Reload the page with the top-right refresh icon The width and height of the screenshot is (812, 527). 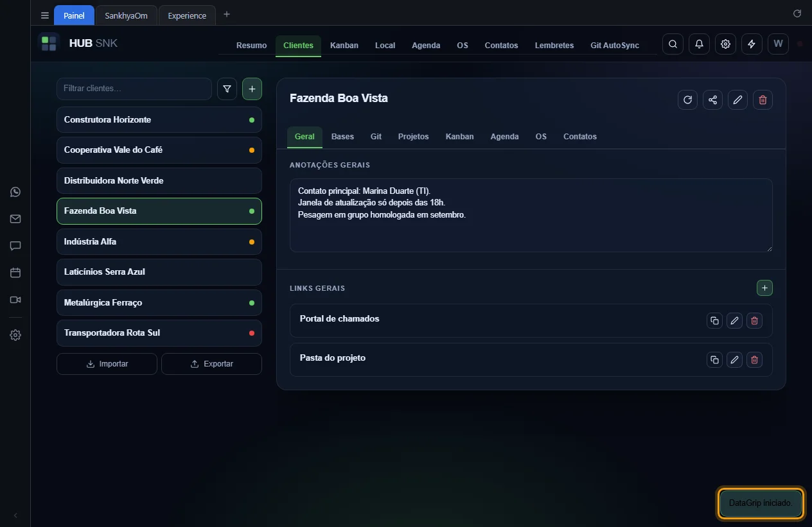pyautogui.click(x=797, y=13)
